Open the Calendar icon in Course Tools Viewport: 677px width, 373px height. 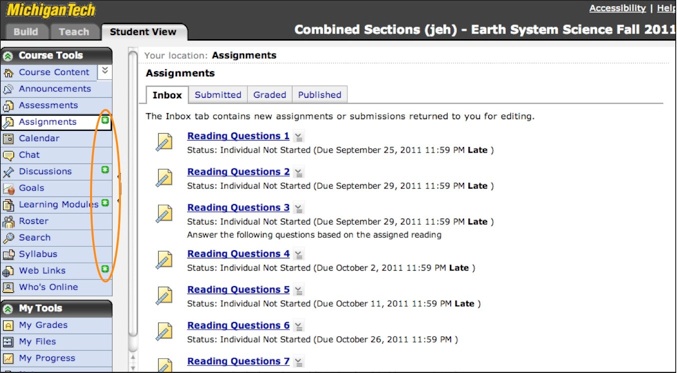(x=8, y=139)
